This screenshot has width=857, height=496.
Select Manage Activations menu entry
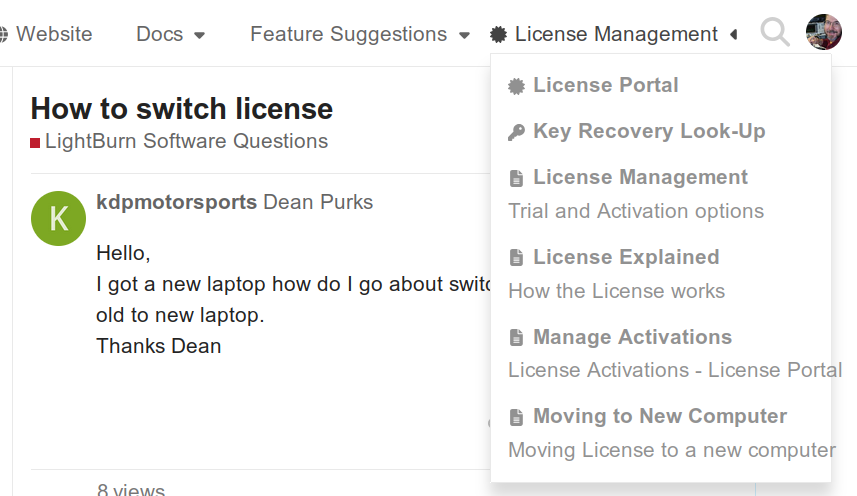click(632, 337)
